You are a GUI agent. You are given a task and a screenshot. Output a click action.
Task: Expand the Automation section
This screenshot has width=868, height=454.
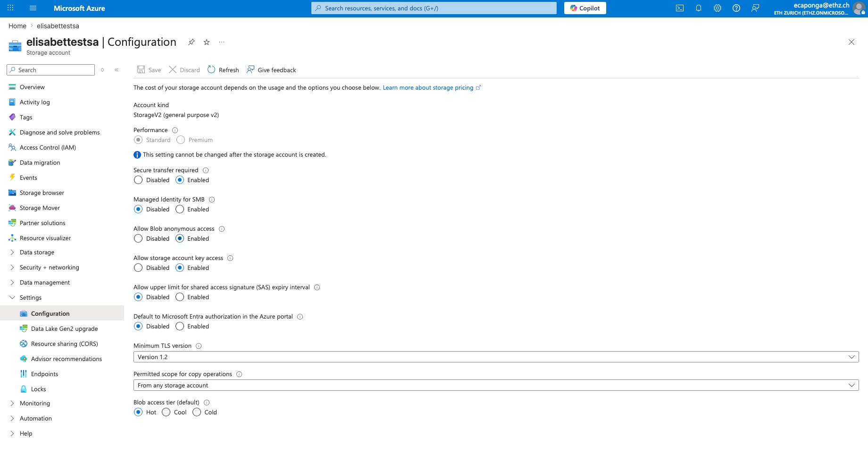coord(12,419)
